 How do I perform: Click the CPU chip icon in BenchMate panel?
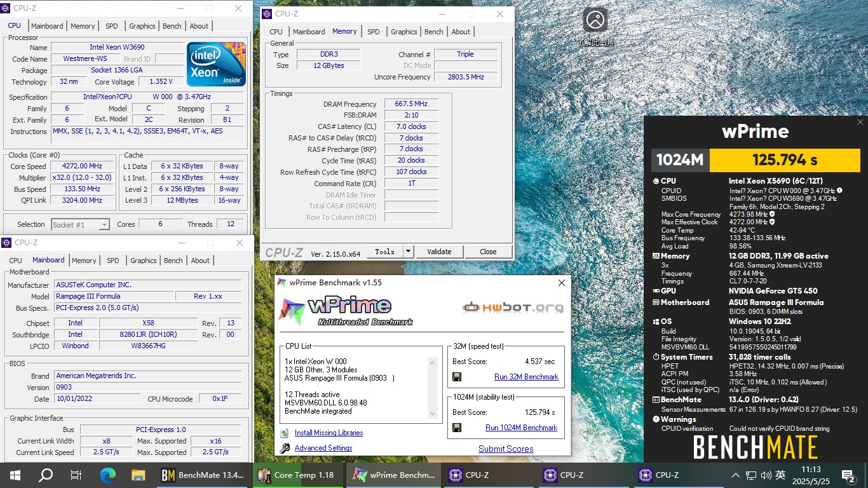point(656,181)
